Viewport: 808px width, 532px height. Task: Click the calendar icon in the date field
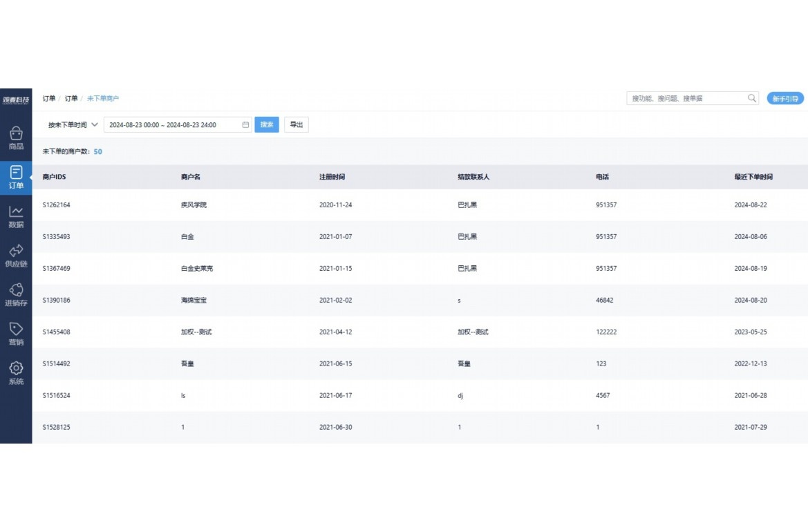click(245, 124)
